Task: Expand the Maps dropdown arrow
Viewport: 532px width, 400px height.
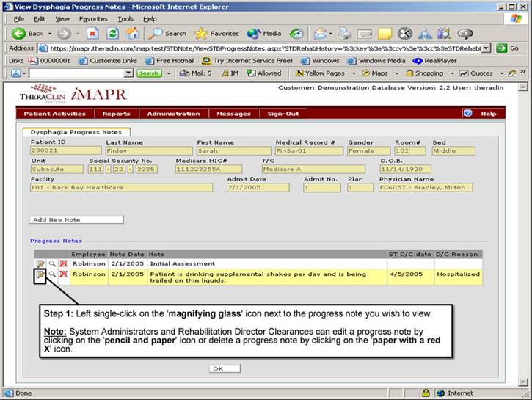Action: click(397, 73)
